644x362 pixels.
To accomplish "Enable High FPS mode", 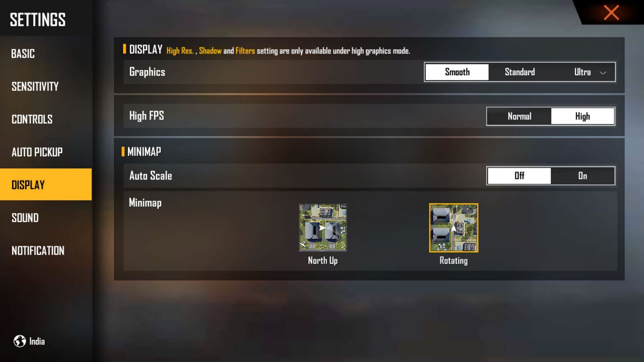I will [x=583, y=116].
